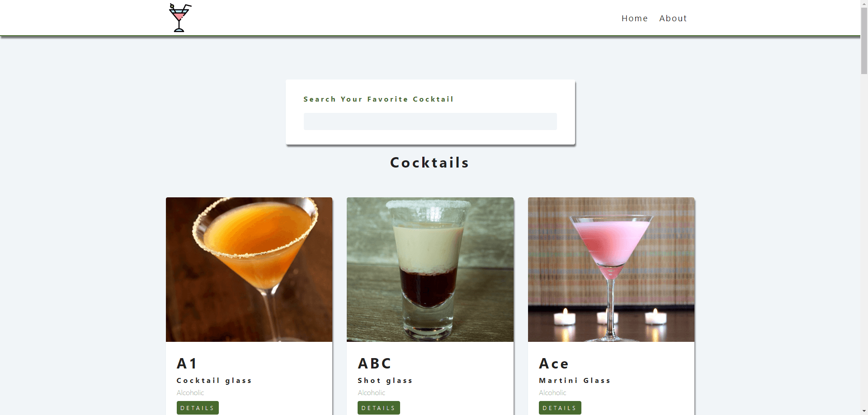This screenshot has width=868, height=415.
Task: Select the pink Ace cocktail picture
Action: (611, 269)
